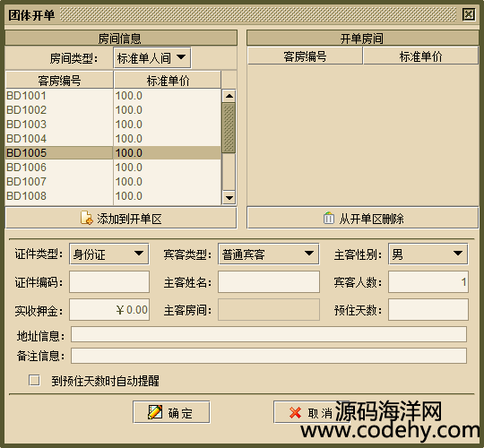Click the add-document icon on 添加到开单区
The image size is (484, 448).
point(86,218)
